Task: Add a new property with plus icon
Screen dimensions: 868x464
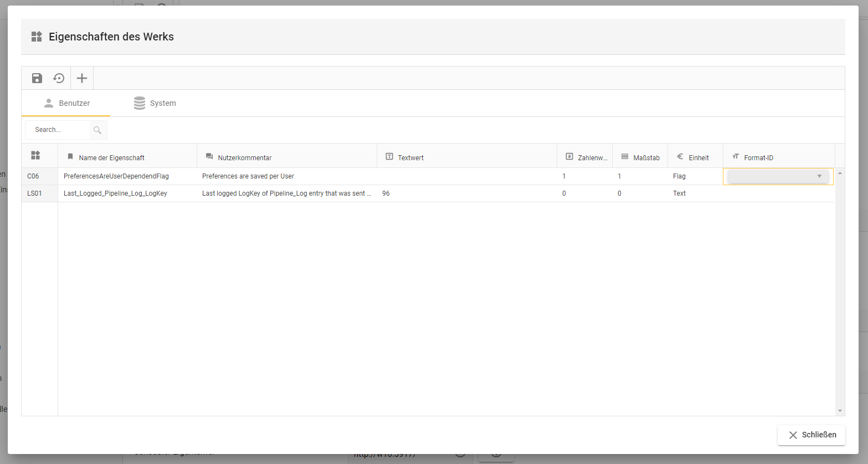Action: pos(82,78)
